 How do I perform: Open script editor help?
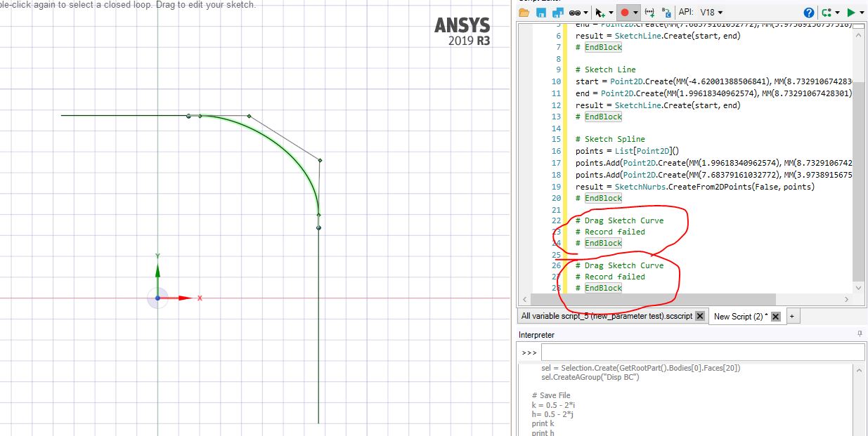(x=809, y=12)
